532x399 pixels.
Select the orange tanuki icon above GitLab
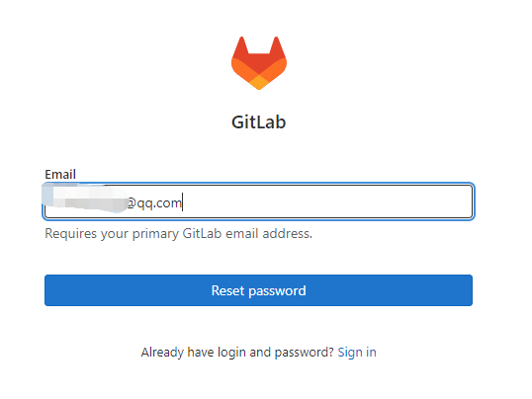259,63
